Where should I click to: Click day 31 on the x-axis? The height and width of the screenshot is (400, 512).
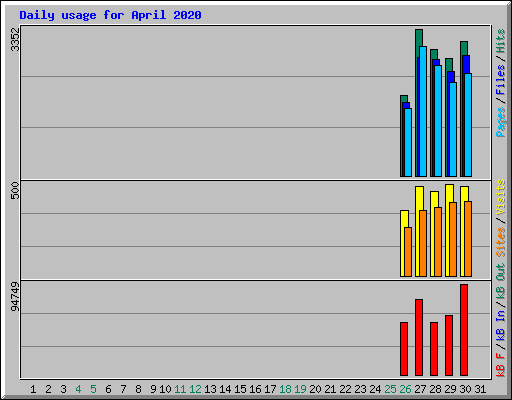click(480, 389)
